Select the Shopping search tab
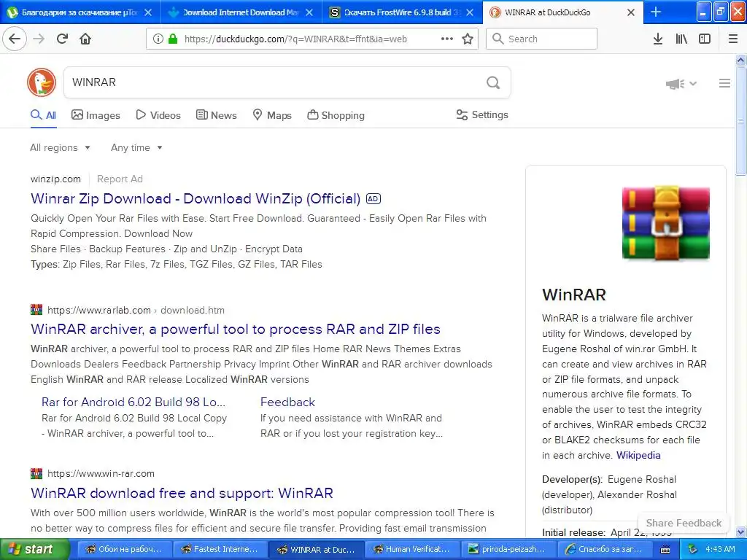This screenshot has width=747, height=560. (336, 115)
